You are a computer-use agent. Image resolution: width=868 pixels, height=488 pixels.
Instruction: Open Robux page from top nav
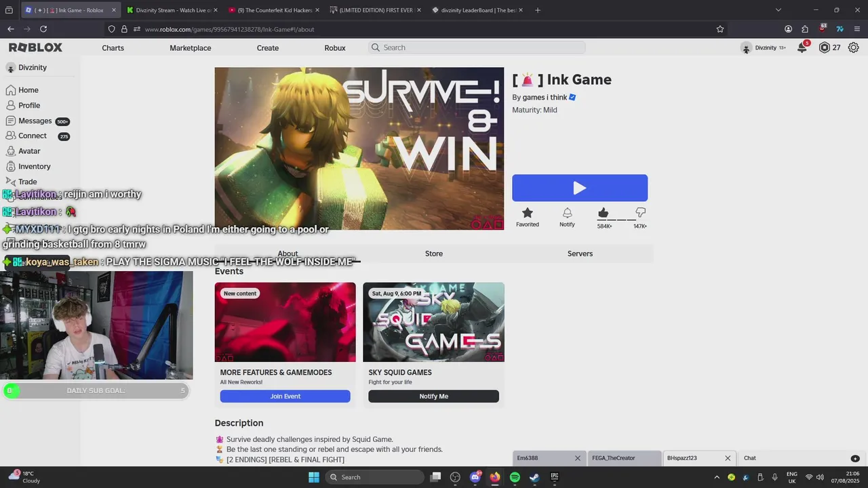pyautogui.click(x=335, y=47)
